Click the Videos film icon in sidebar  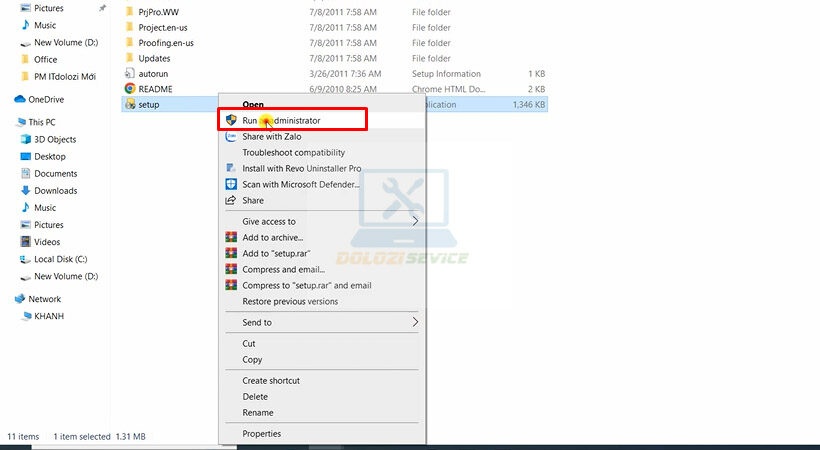click(26, 242)
